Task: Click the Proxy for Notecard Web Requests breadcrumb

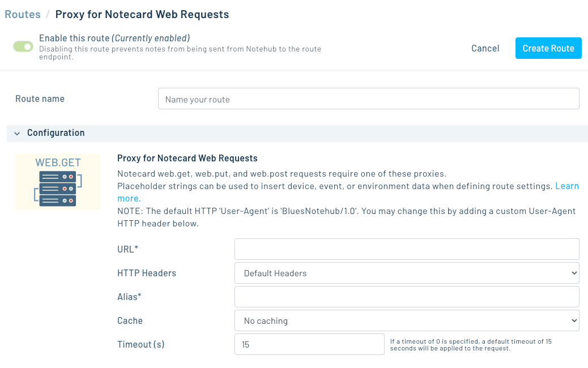Action: coord(142,15)
